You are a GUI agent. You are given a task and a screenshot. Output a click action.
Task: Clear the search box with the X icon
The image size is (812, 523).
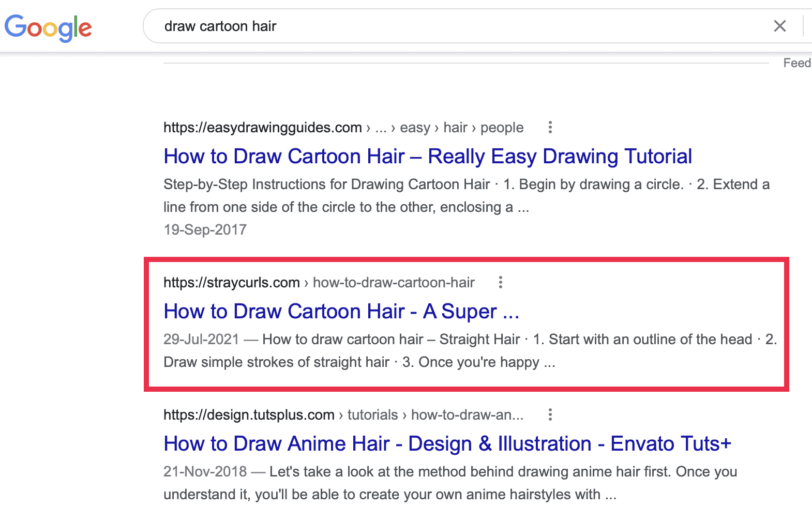pyautogui.click(x=780, y=26)
